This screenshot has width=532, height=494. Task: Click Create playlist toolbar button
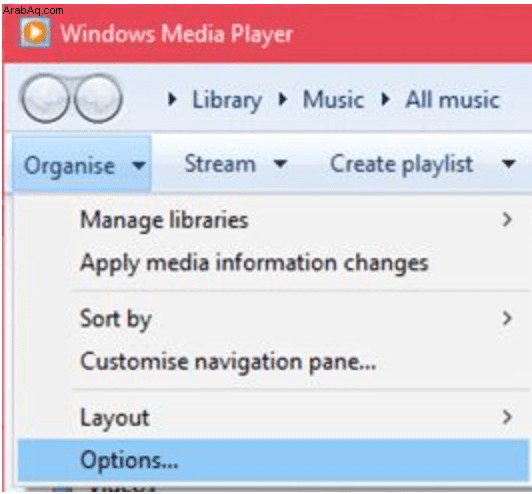(x=402, y=164)
